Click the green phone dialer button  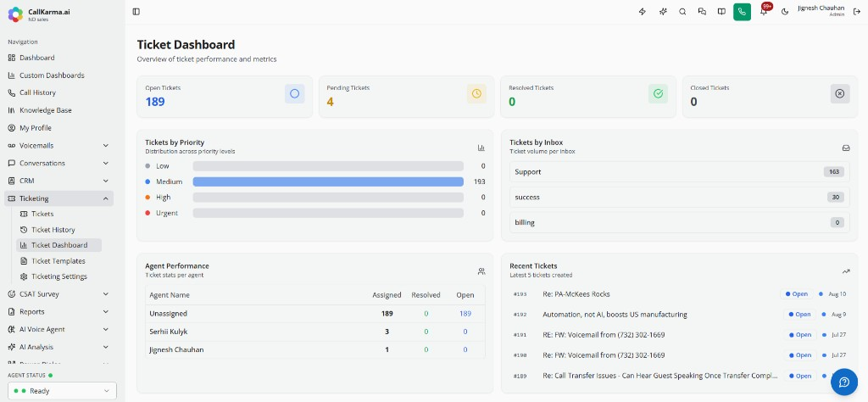742,12
